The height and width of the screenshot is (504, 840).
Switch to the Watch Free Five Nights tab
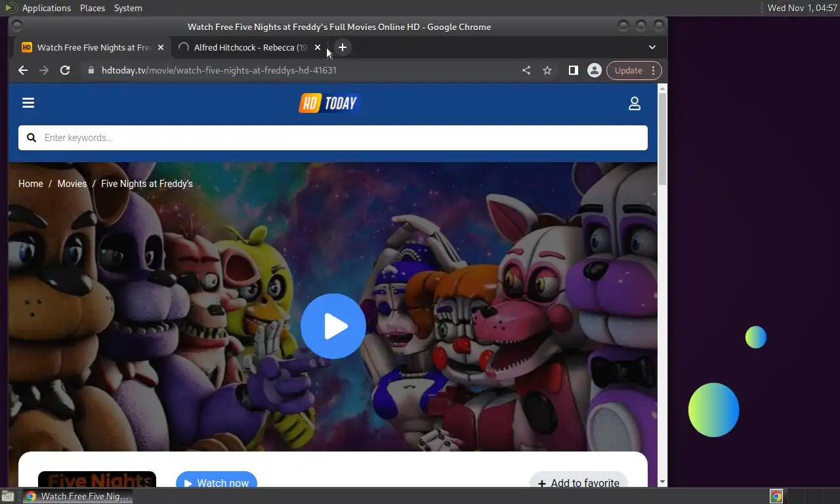pos(92,47)
